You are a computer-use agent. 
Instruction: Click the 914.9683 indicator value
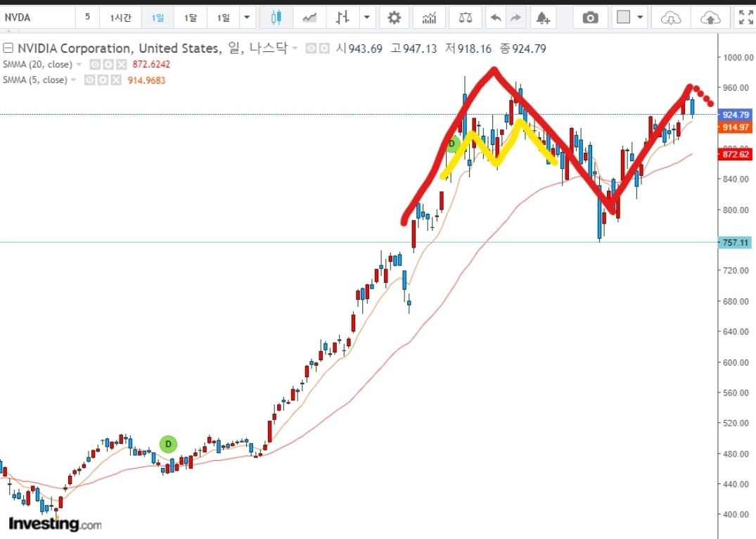146,80
